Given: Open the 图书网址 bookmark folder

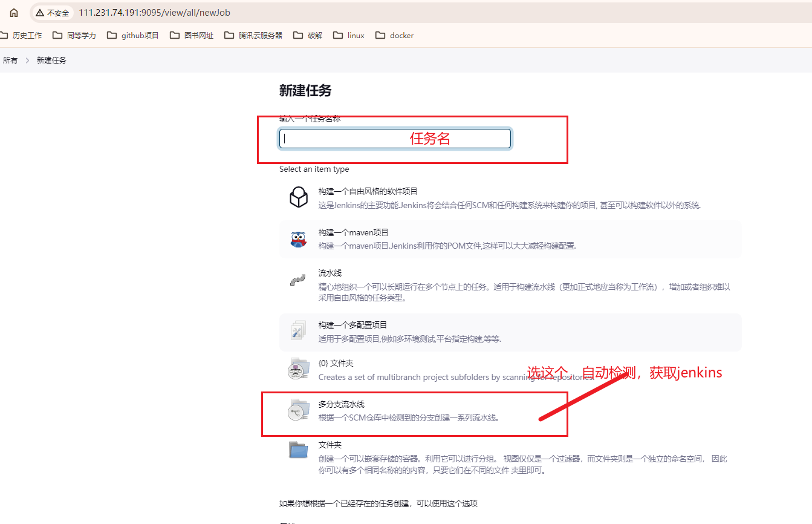Looking at the screenshot, I should tap(192, 35).
